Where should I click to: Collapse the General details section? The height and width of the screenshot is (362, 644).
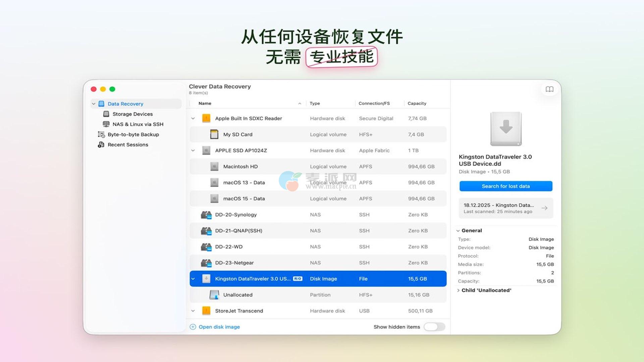click(458, 231)
